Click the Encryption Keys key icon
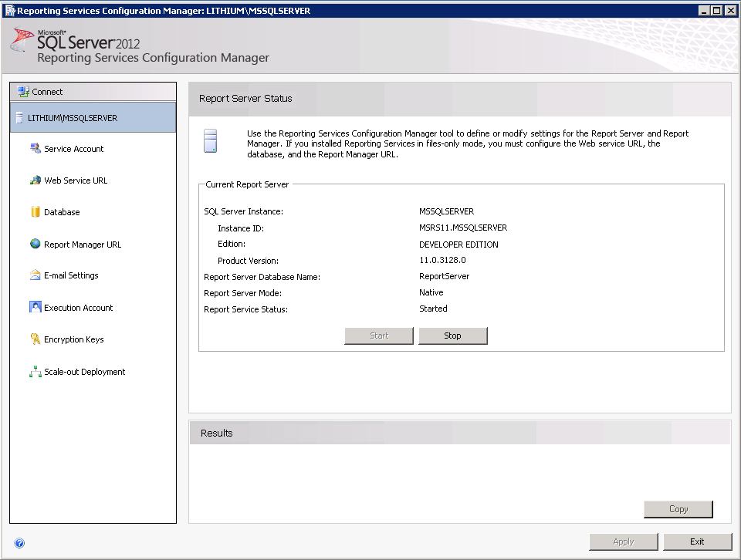 coord(35,339)
